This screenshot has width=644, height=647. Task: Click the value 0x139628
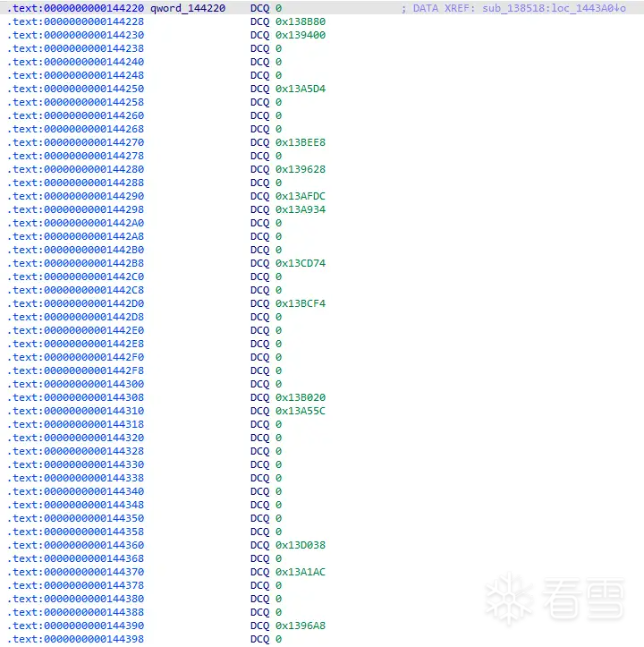click(x=301, y=169)
